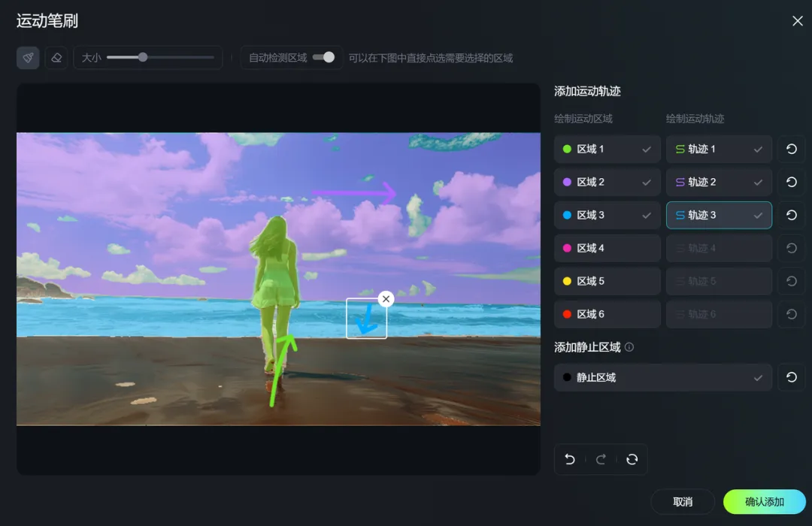Click the yellow color dot of 区域 5
Screen dimensions: 812x526
click(567, 281)
